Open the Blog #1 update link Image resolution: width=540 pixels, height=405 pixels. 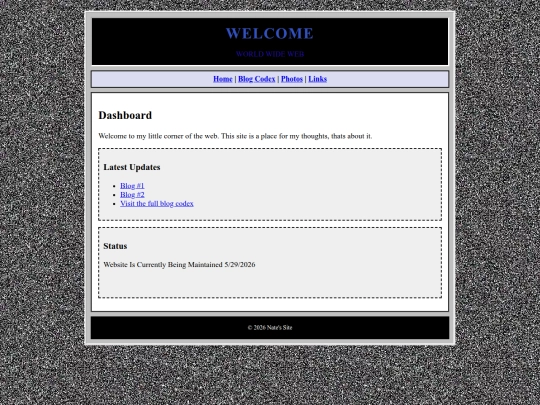click(x=132, y=186)
